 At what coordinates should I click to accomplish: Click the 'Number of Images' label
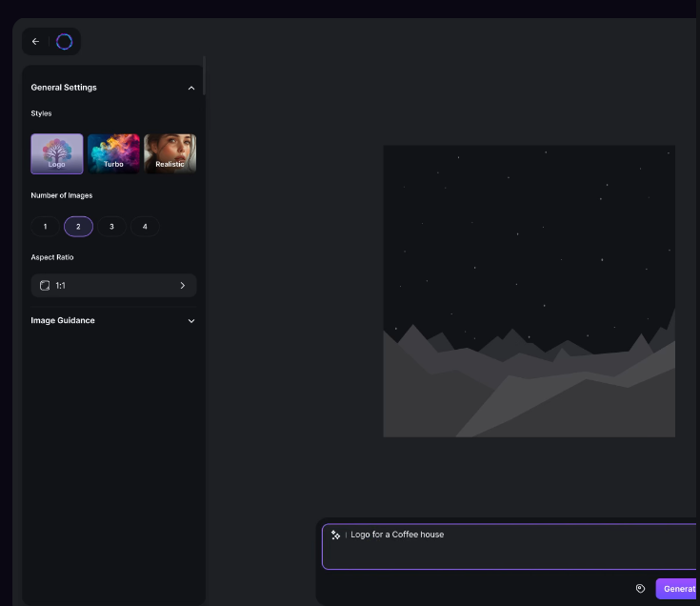click(62, 195)
